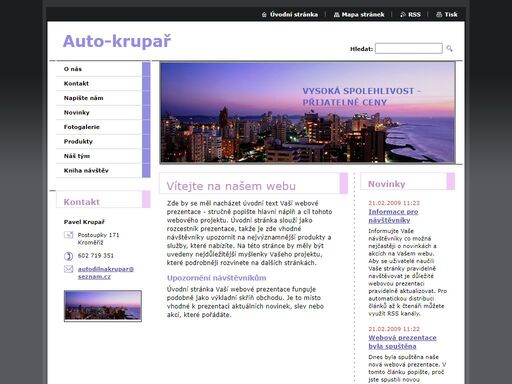Click the small city skyline thumbnail

pyautogui.click(x=103, y=306)
